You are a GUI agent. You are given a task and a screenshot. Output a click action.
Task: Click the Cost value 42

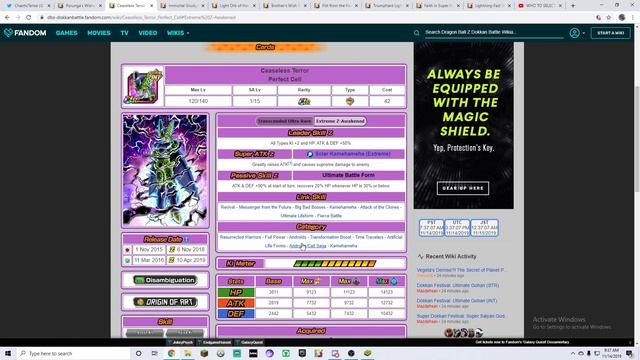coord(387,101)
